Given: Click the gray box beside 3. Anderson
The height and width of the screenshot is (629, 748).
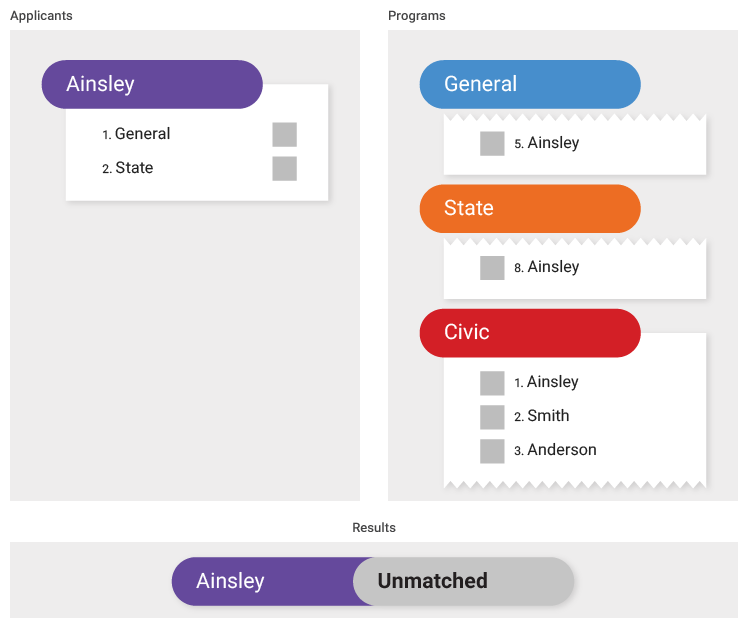Looking at the screenshot, I should coord(492,451).
